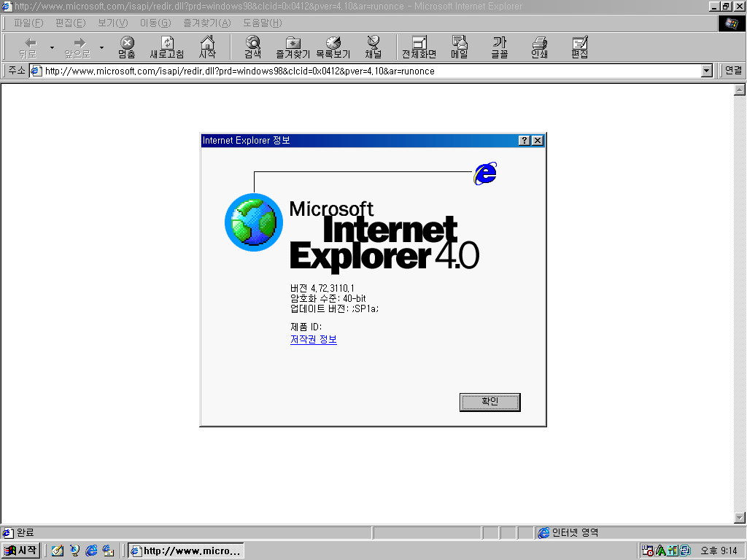747x560 pixels.
Task: Click the last tray icon with overlapping boxes
Action: [x=685, y=551]
